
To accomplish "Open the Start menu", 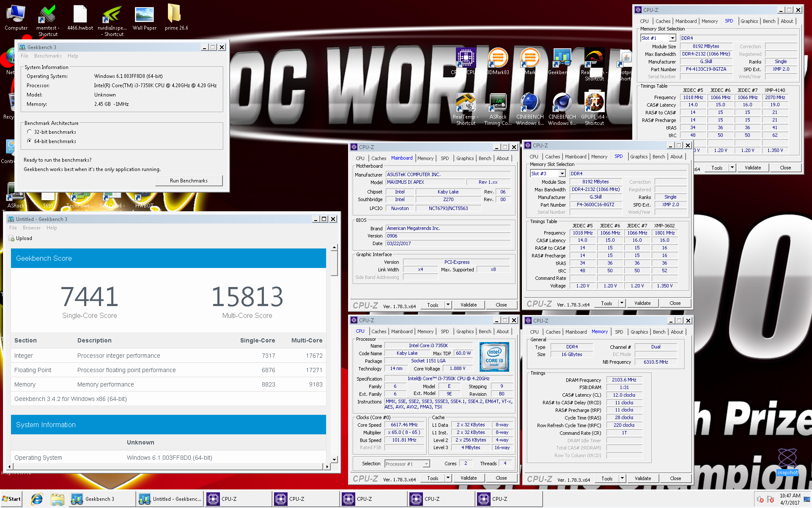I will [x=11, y=499].
